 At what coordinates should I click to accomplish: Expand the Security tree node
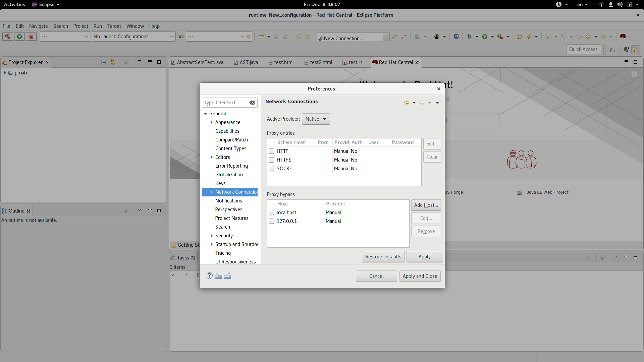pyautogui.click(x=211, y=236)
